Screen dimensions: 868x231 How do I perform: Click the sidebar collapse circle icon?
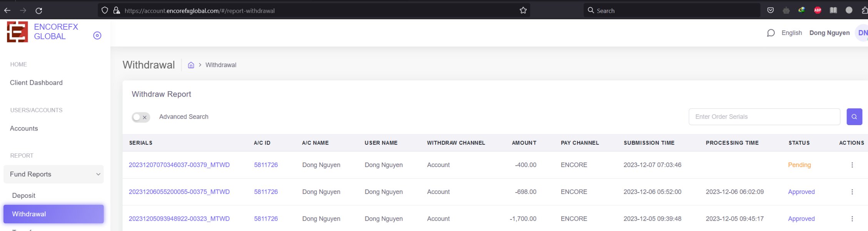(97, 35)
